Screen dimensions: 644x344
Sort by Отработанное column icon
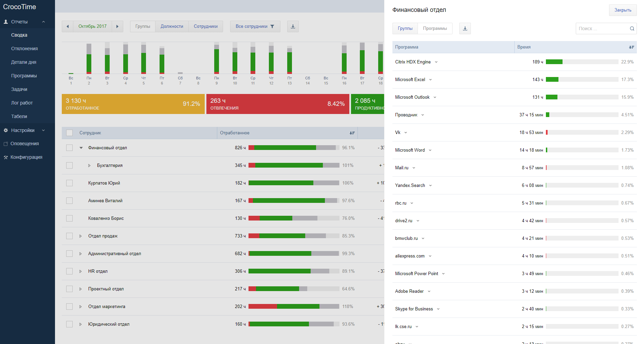(352, 133)
